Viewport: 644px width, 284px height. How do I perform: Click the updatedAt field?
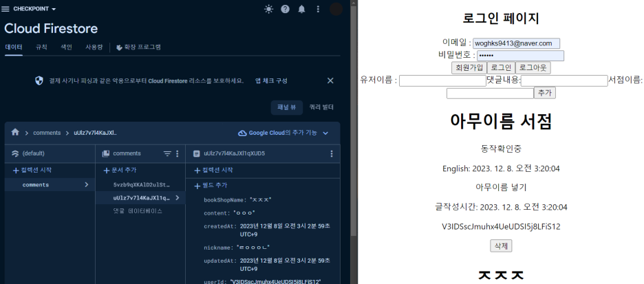tap(267, 265)
